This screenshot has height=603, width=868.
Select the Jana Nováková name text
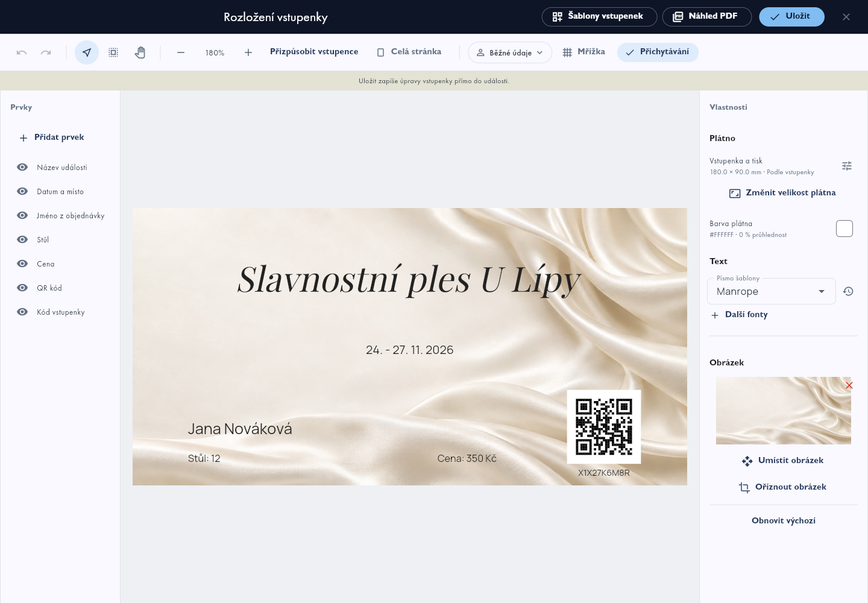[x=240, y=429]
